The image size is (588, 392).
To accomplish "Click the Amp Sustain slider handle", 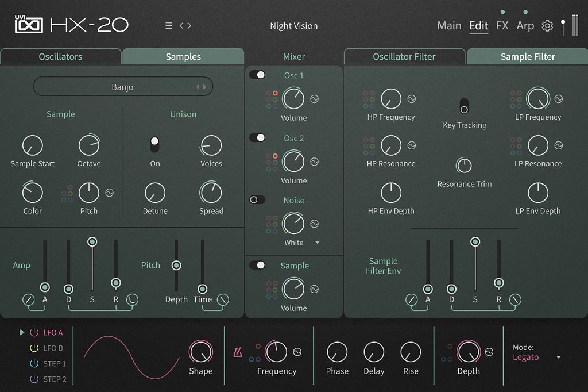I will click(x=92, y=241).
